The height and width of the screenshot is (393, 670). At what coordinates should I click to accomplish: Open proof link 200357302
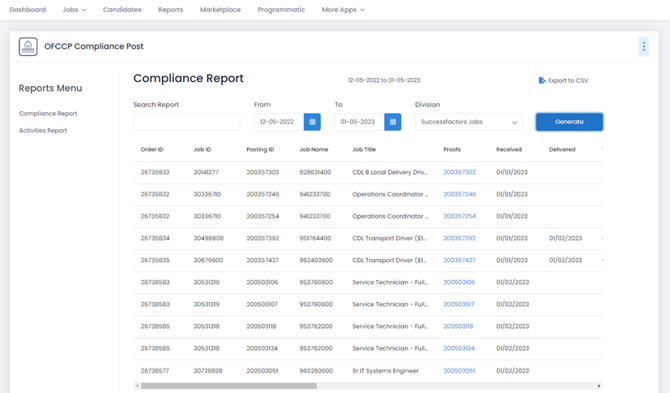point(459,172)
